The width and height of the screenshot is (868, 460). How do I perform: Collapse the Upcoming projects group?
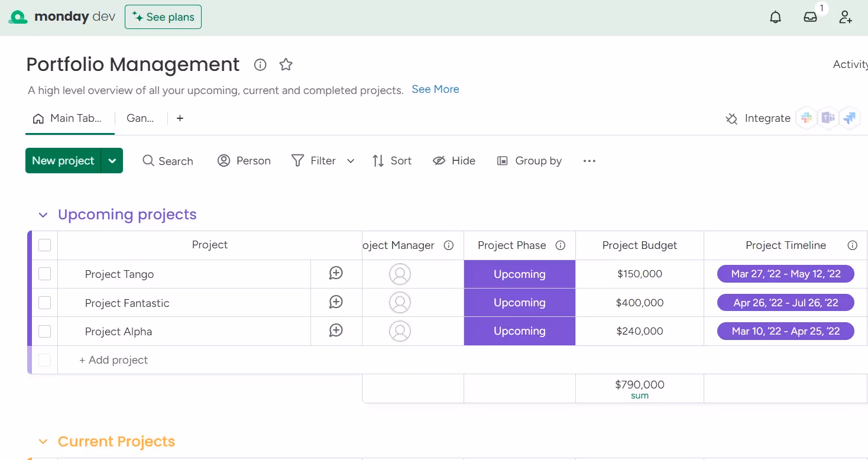click(43, 215)
